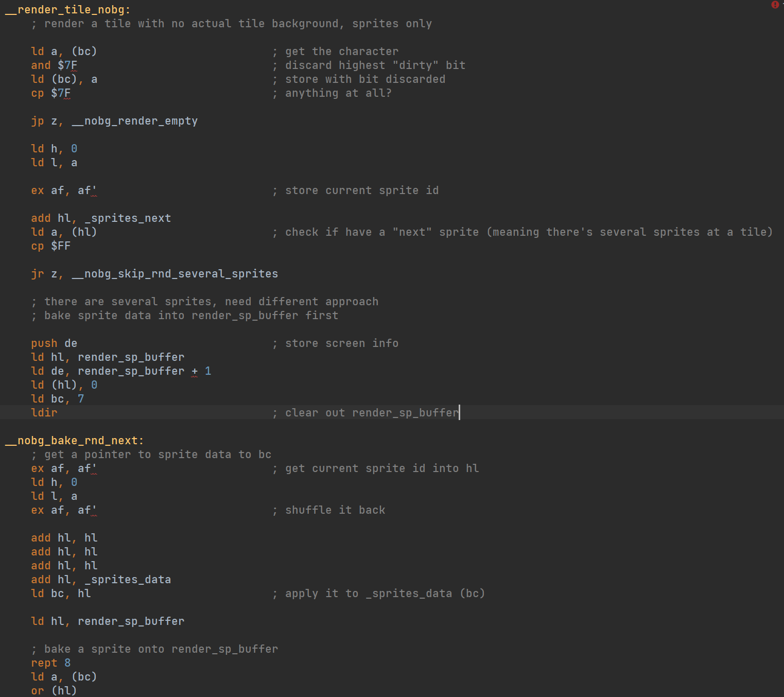This screenshot has width=784, height=697.
Task: Click the "store screen info" comment
Action: 341,343
